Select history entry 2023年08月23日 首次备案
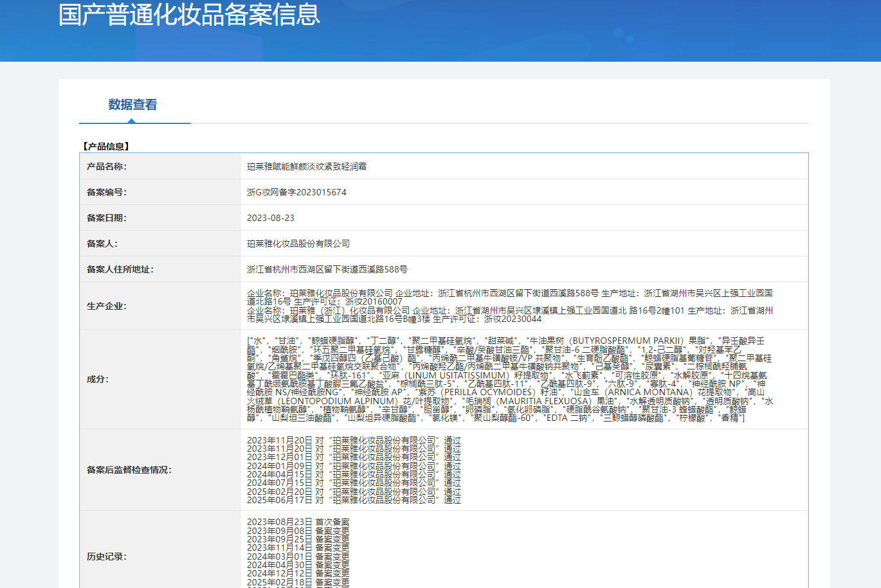This screenshot has height=588, width=881. tap(298, 522)
